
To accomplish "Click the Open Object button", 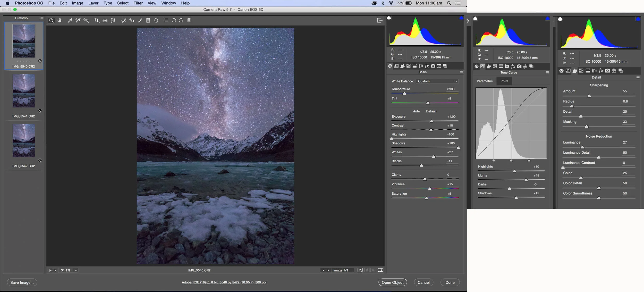I will [x=392, y=282].
